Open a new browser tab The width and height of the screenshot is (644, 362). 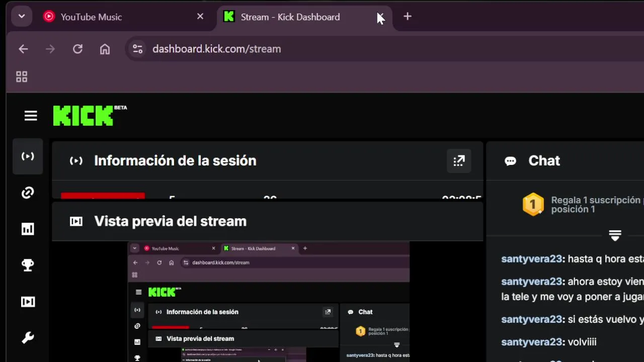point(408,17)
